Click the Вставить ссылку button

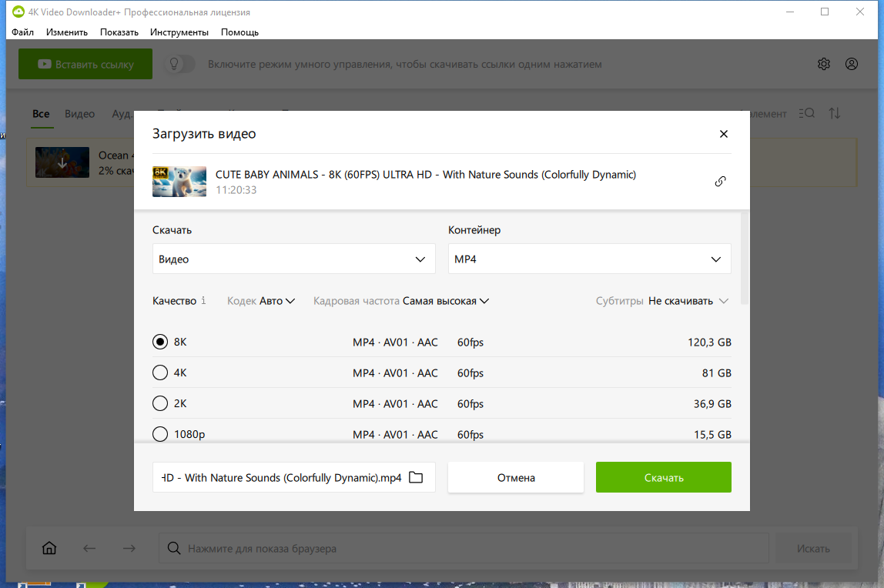(85, 64)
